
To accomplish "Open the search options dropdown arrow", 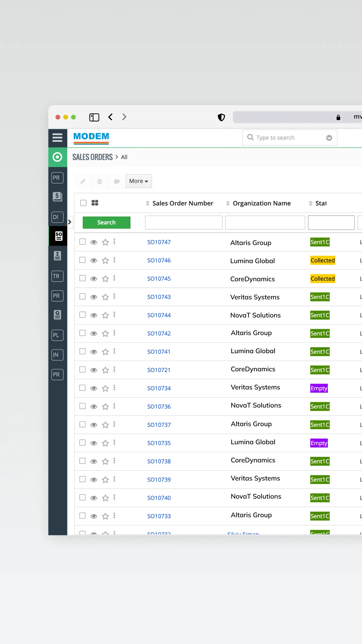I will (329, 138).
